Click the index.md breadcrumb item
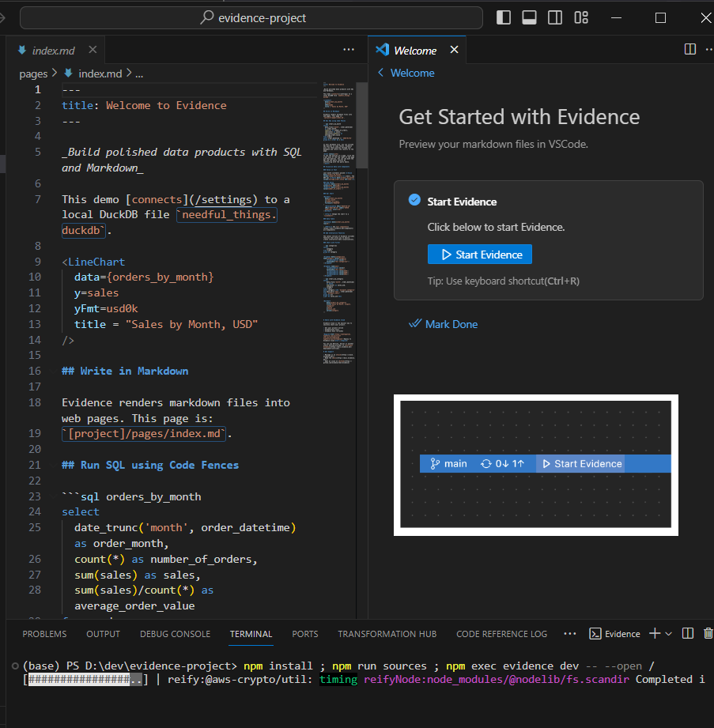Viewport: 714px width, 728px height. tap(100, 74)
